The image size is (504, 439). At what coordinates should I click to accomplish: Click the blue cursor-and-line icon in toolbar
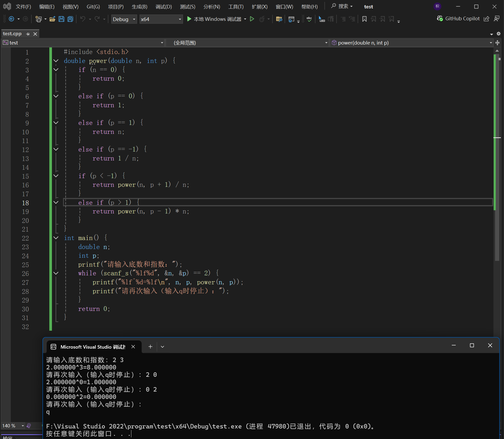322,19
